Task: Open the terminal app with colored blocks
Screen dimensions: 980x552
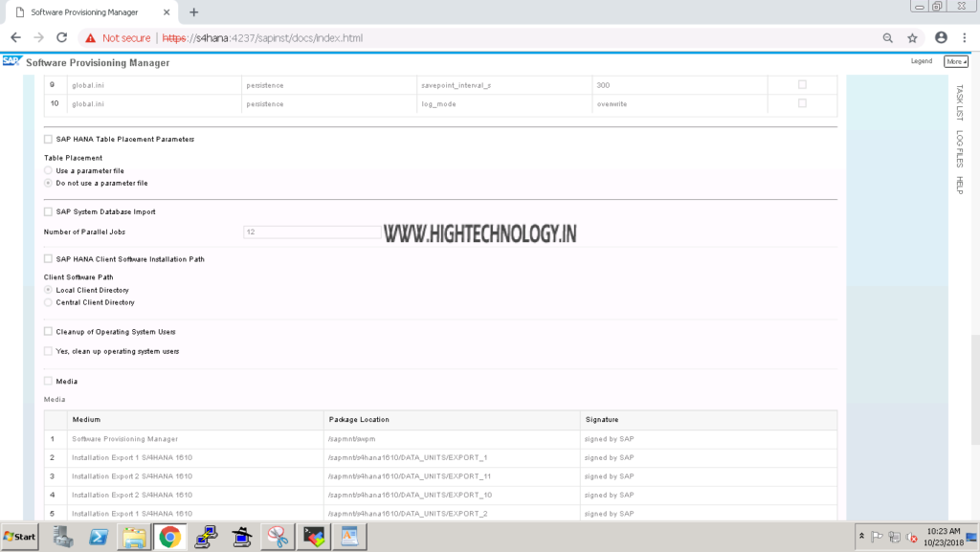Action: (314, 537)
